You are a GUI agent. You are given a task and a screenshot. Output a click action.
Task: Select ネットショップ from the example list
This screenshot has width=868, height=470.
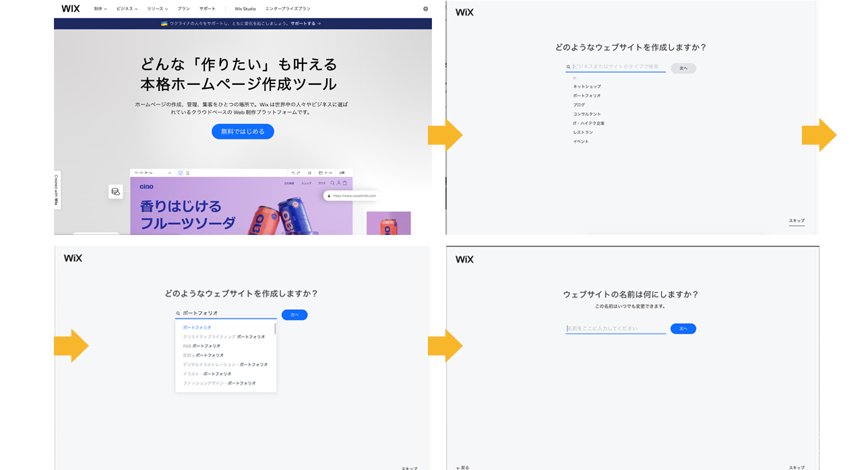pyautogui.click(x=587, y=86)
